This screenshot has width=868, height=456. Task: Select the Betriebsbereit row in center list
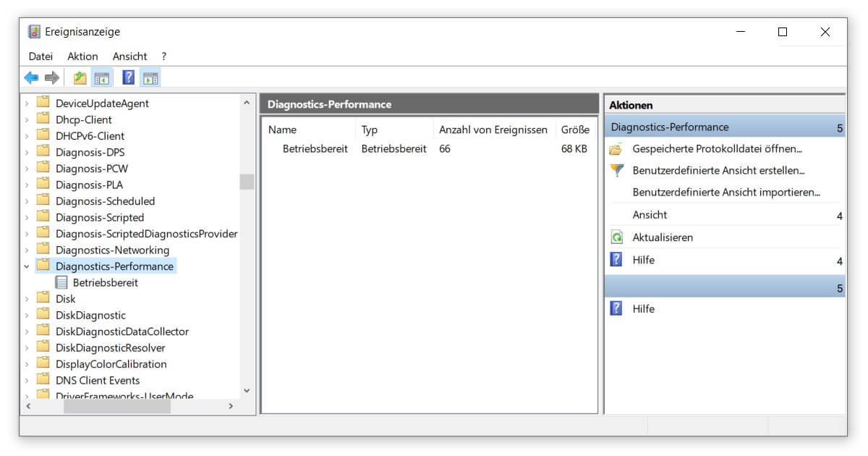tap(429, 149)
